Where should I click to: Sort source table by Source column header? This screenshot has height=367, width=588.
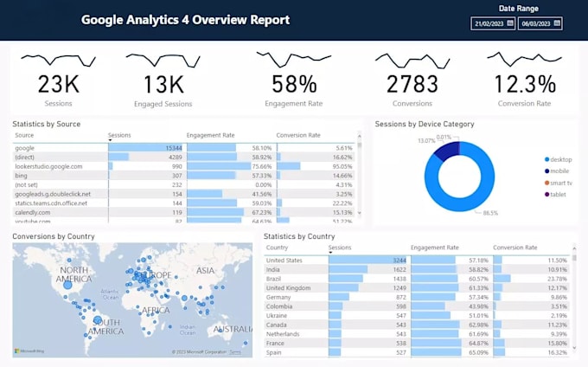click(24, 135)
